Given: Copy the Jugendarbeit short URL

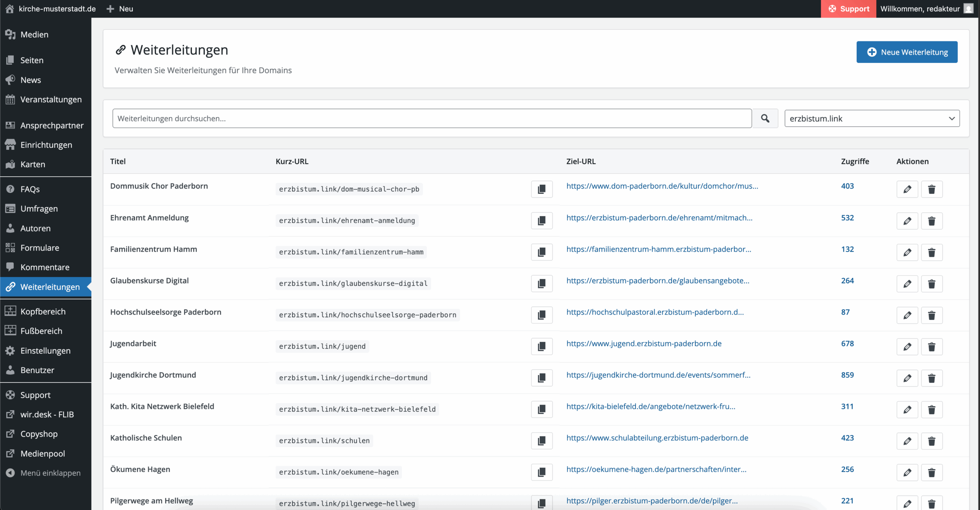Looking at the screenshot, I should pos(542,347).
